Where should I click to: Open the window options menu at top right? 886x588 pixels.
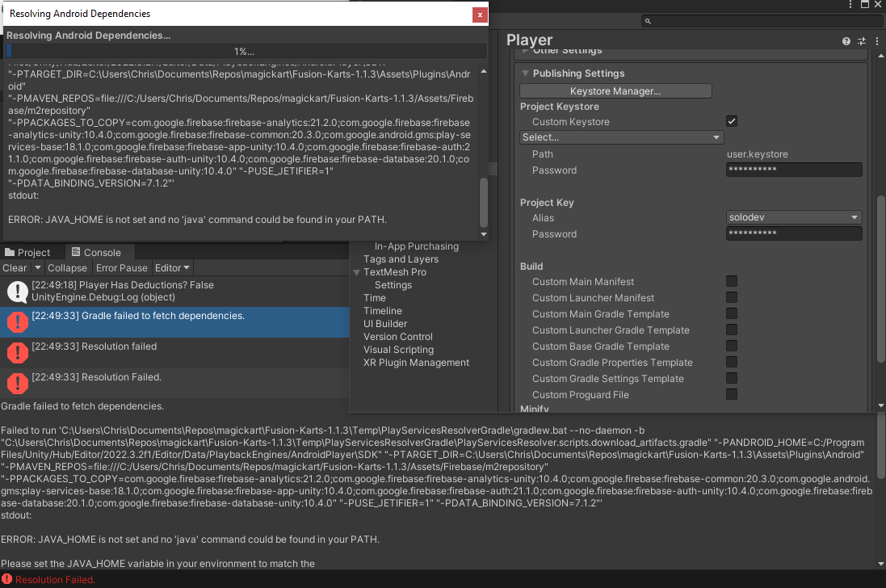pos(850,5)
